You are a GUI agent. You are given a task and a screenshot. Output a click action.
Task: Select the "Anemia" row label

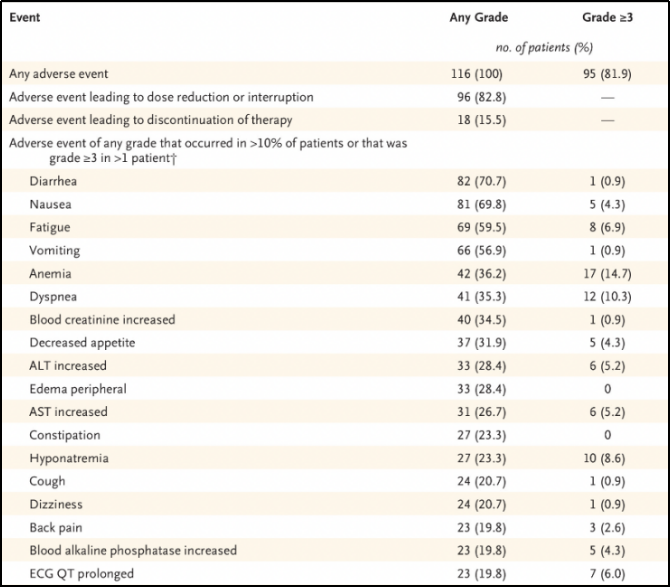pyautogui.click(x=51, y=274)
